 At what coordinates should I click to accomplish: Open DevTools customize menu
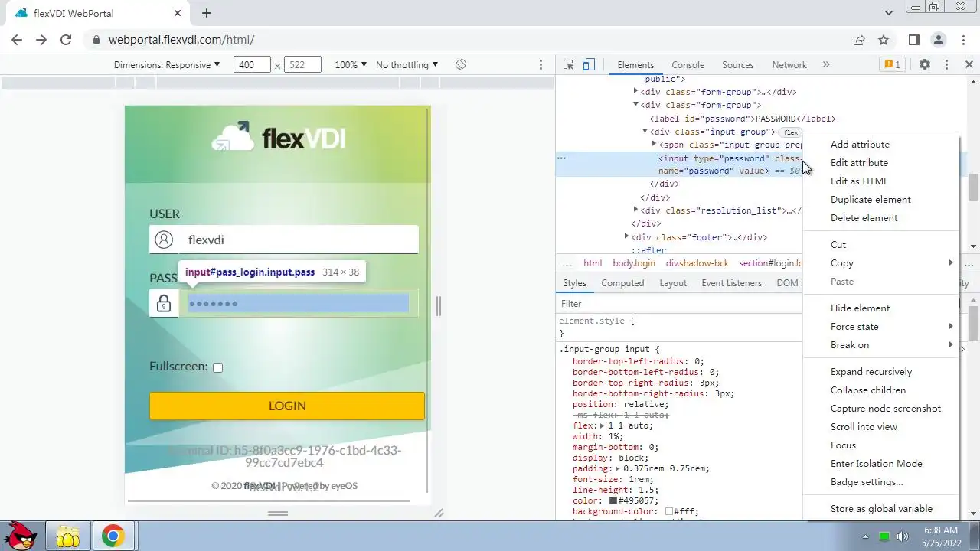pyautogui.click(x=946, y=65)
